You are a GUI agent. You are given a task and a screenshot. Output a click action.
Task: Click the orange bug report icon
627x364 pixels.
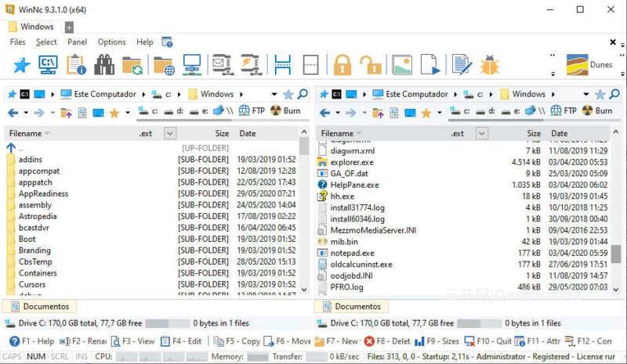[x=490, y=65]
